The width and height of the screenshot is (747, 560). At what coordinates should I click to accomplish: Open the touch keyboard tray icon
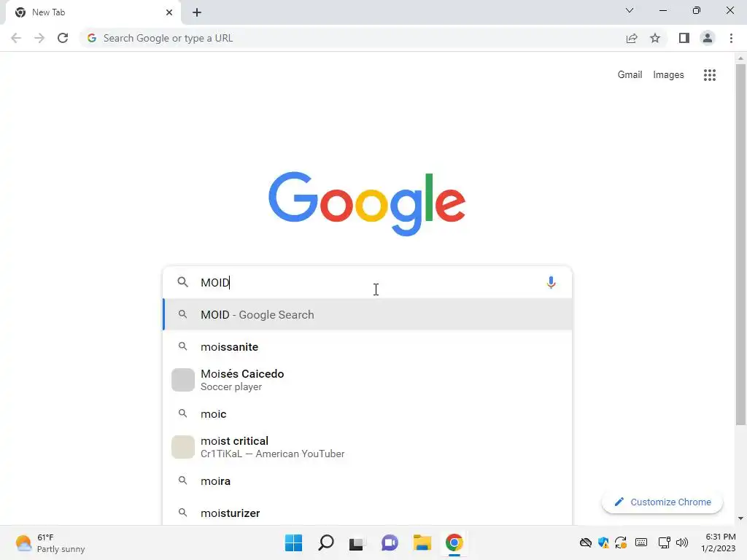pyautogui.click(x=641, y=542)
